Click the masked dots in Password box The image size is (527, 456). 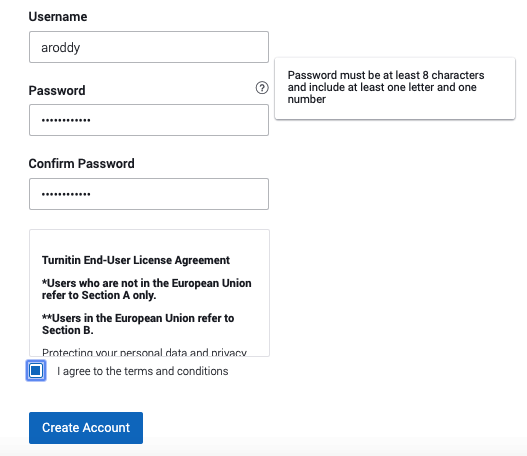click(x=66, y=120)
